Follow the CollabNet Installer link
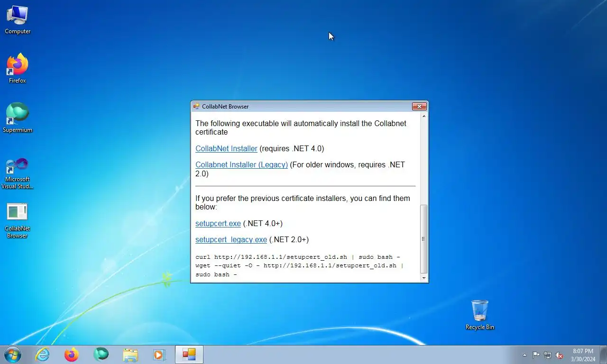 226,148
